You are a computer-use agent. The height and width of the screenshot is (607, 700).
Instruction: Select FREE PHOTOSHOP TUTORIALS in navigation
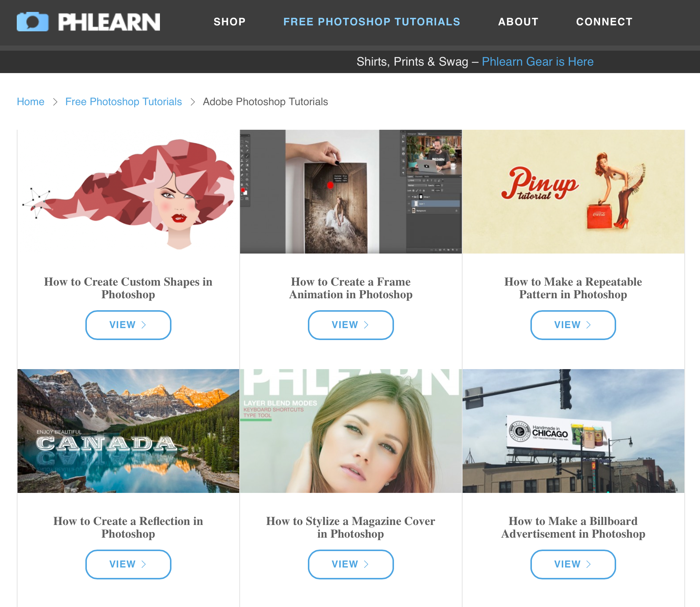pyautogui.click(x=372, y=22)
